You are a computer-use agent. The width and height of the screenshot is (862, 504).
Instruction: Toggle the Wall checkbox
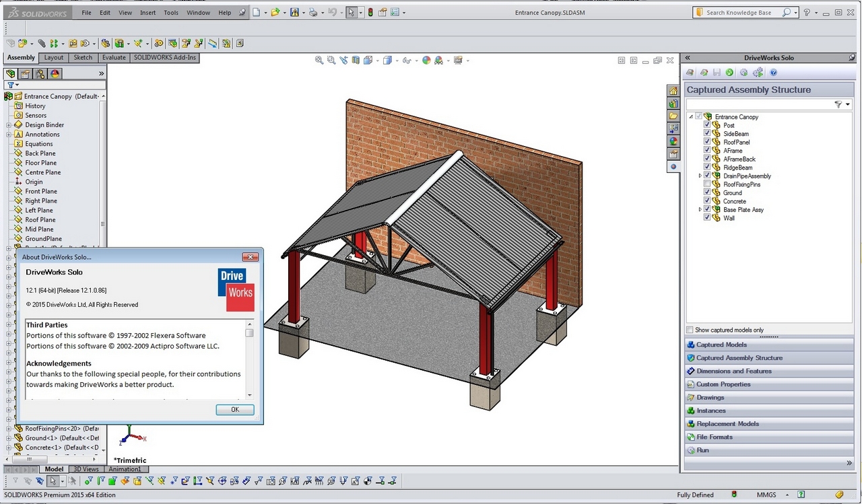pyautogui.click(x=707, y=217)
